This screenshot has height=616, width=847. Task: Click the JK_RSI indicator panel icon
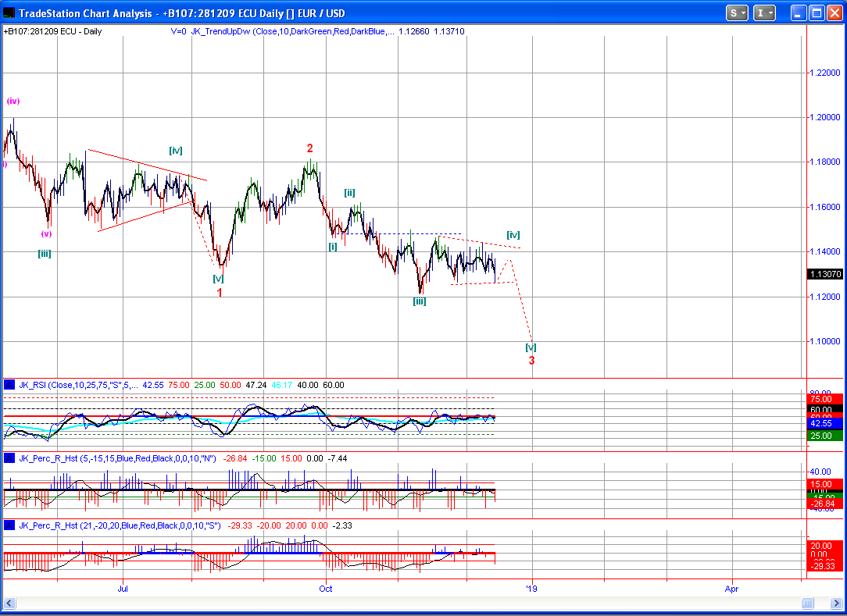tap(9, 385)
